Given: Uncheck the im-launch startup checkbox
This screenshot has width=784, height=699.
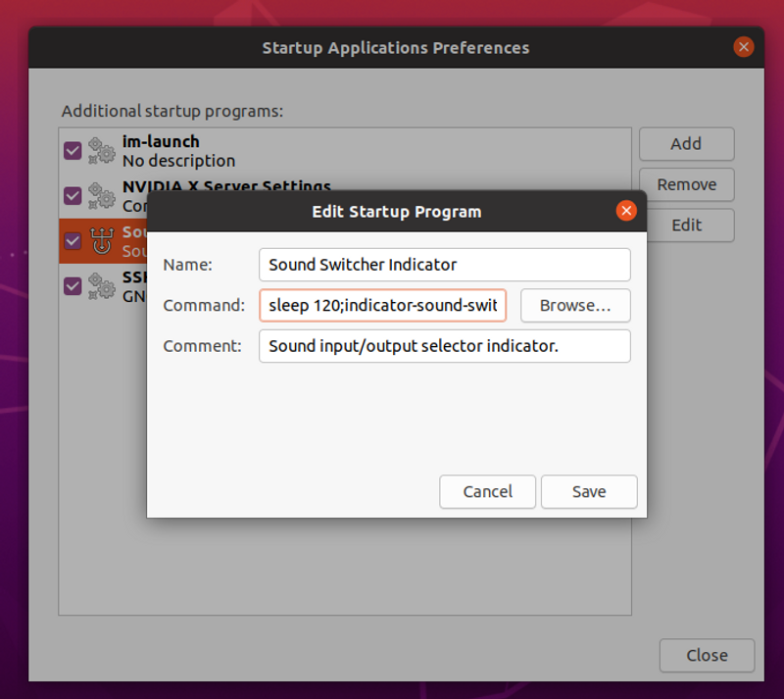Looking at the screenshot, I should click(73, 151).
